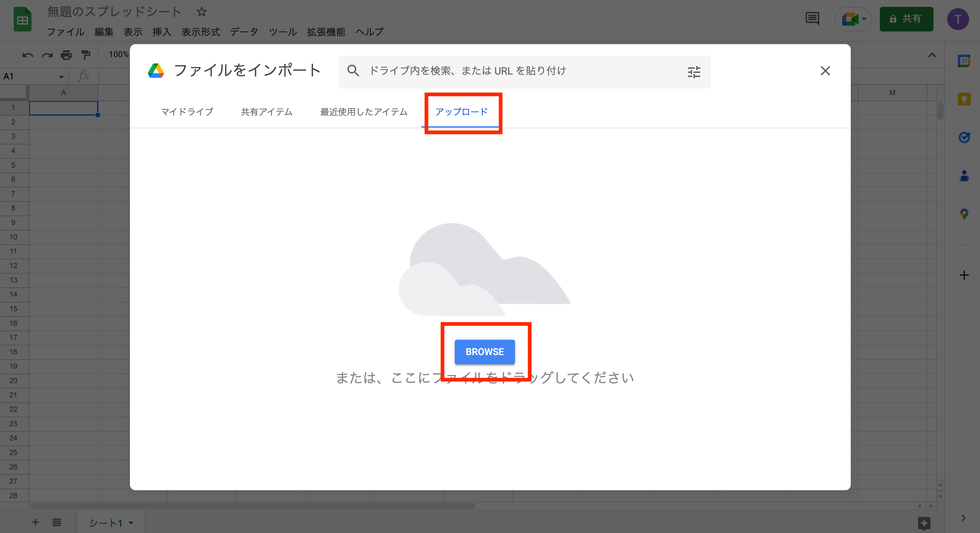Open Google Keep side panel icon
This screenshot has height=533, width=980.
pos(964,99)
